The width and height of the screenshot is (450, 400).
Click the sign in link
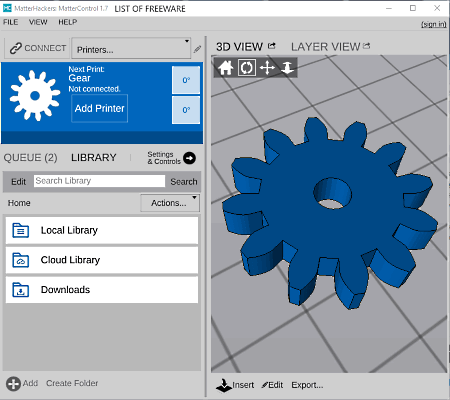click(433, 24)
